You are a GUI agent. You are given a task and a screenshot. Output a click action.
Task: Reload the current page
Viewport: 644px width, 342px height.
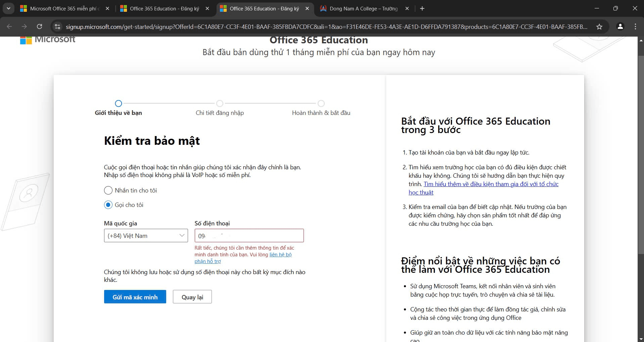coord(39,27)
